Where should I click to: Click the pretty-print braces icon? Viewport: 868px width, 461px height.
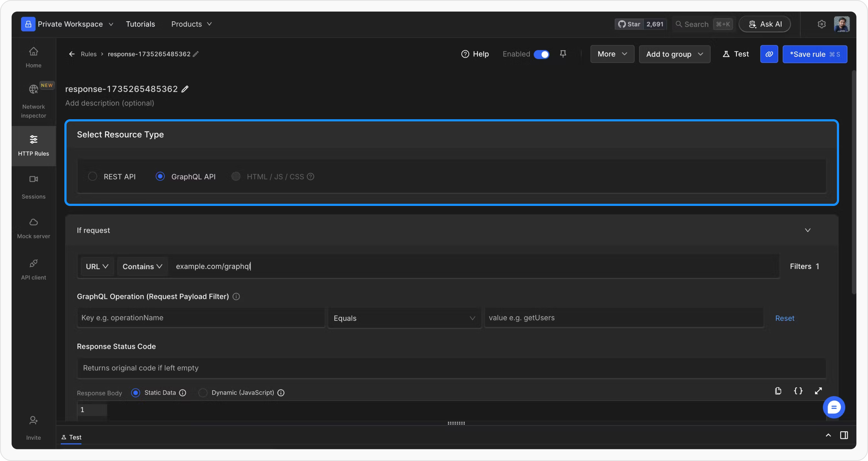coord(798,391)
